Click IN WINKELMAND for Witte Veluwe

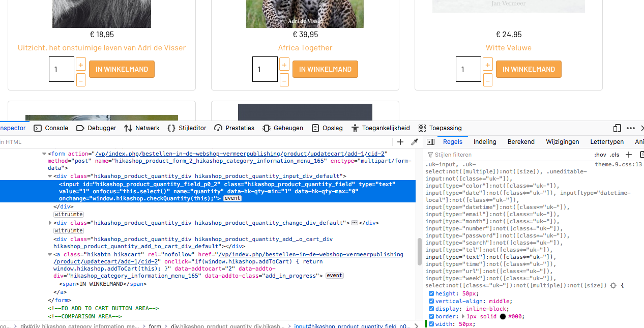(x=529, y=69)
